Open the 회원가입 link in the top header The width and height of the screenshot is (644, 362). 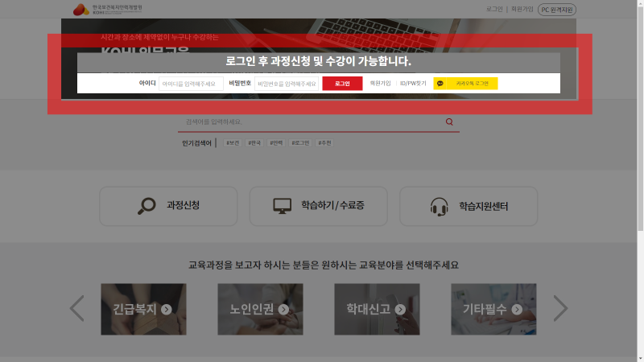tap(522, 9)
